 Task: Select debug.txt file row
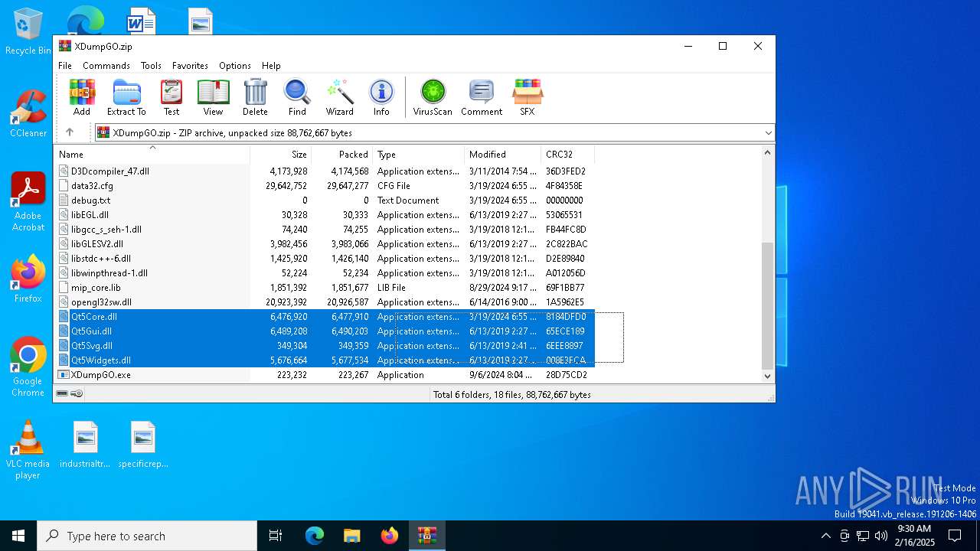tap(325, 201)
